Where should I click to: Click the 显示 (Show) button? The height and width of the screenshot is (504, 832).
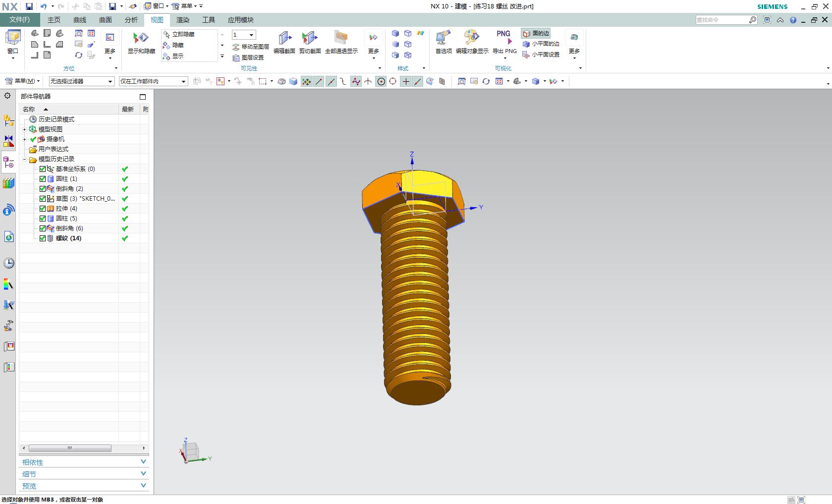[x=173, y=56]
